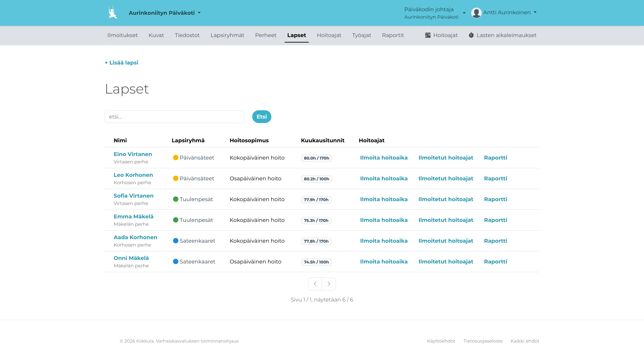Click blue group dot in Aada Korhonen row
Image resolution: width=644 pixels, height=362 pixels.
coord(176,241)
